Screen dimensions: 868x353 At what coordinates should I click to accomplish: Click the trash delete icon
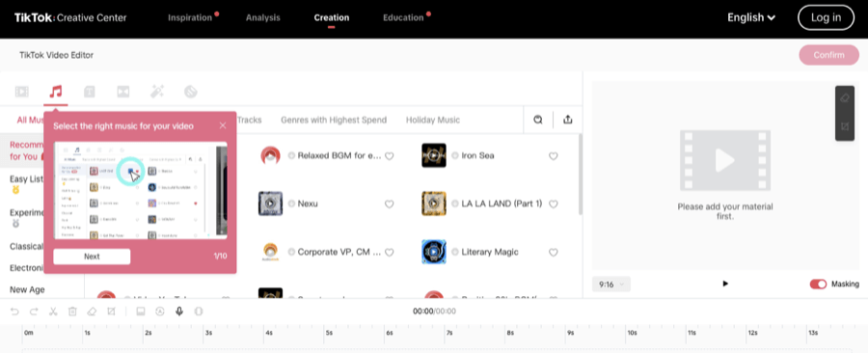pyautogui.click(x=72, y=312)
